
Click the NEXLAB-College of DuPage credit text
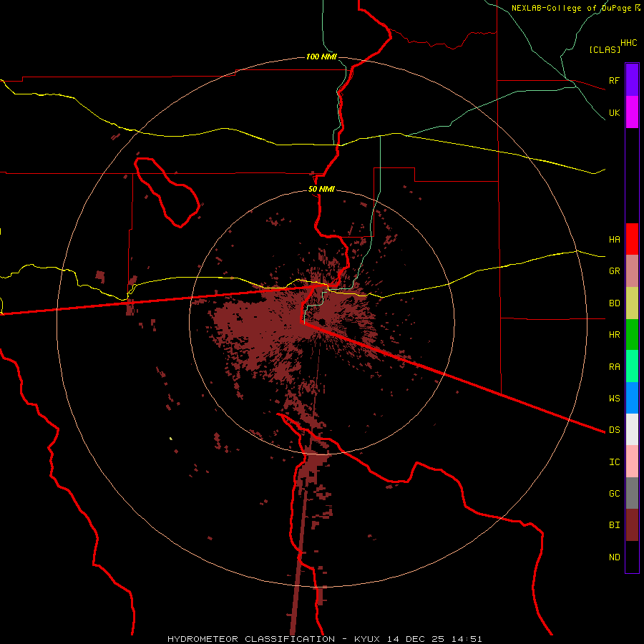[572, 8]
